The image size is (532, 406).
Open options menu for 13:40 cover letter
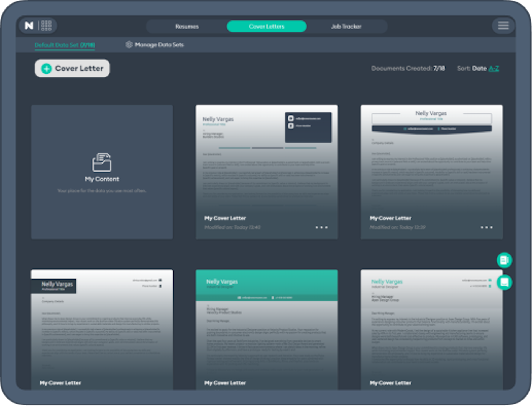(321, 227)
